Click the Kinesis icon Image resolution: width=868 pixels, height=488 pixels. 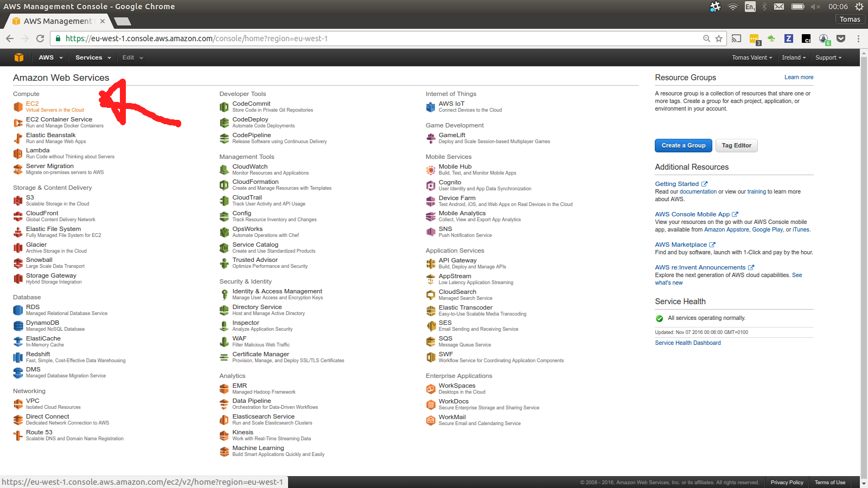point(224,435)
